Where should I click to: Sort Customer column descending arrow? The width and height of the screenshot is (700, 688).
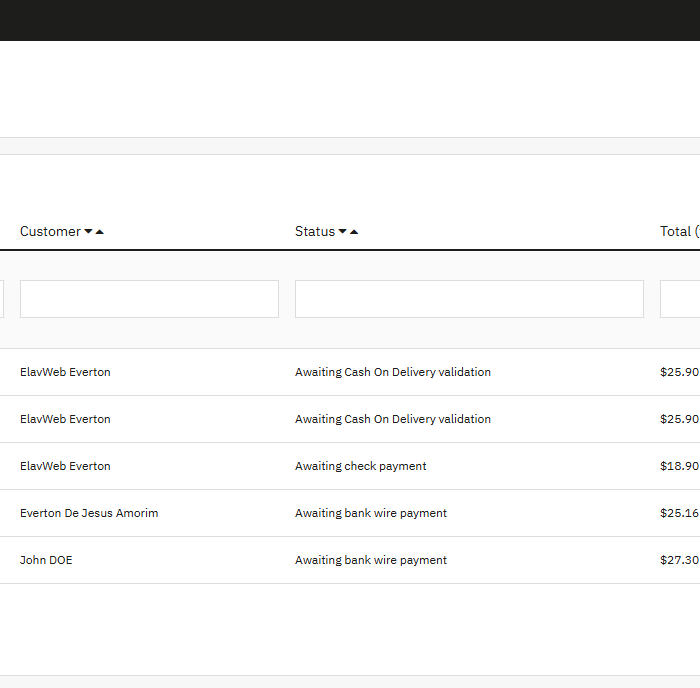88,231
